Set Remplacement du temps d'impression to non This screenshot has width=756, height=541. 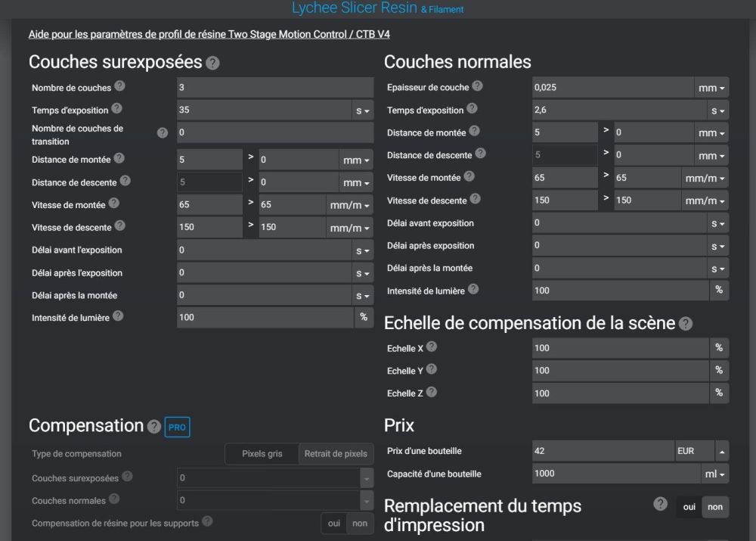coord(715,507)
